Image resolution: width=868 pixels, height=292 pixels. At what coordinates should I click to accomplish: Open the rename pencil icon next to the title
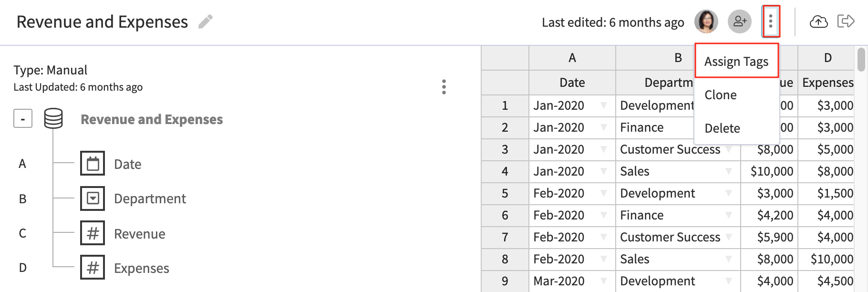(205, 21)
